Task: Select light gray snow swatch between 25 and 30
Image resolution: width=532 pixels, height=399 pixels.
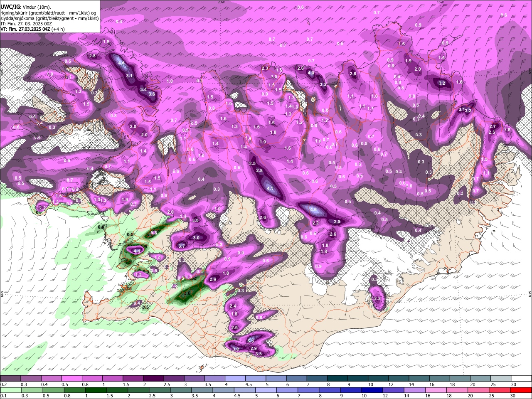Action: pos(501,379)
